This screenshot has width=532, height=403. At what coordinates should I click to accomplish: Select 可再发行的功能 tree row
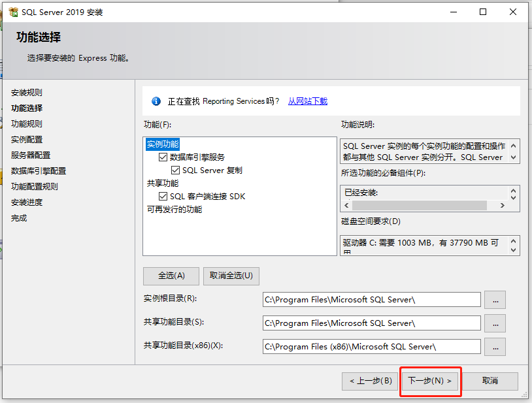(x=175, y=210)
